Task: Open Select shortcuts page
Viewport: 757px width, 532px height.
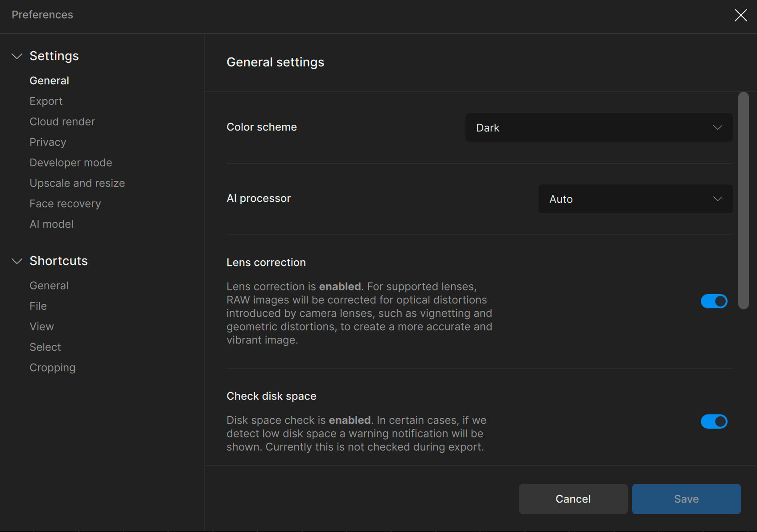Action: click(x=45, y=347)
